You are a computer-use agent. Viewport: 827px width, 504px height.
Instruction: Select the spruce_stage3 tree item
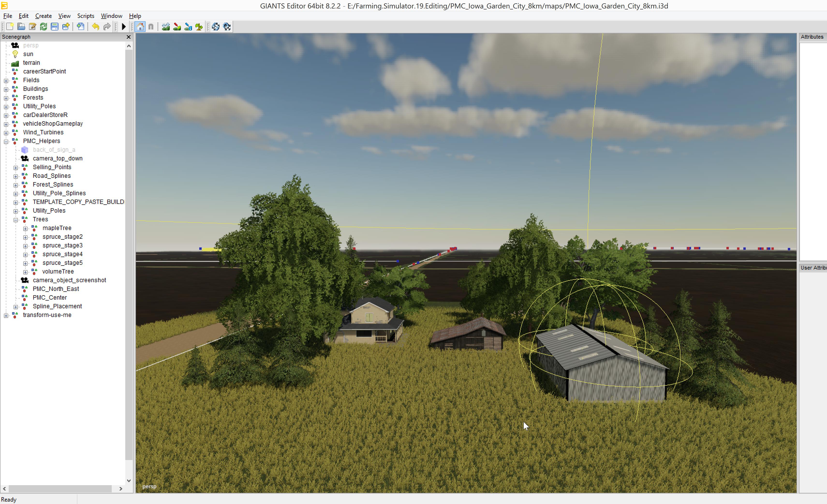click(63, 245)
